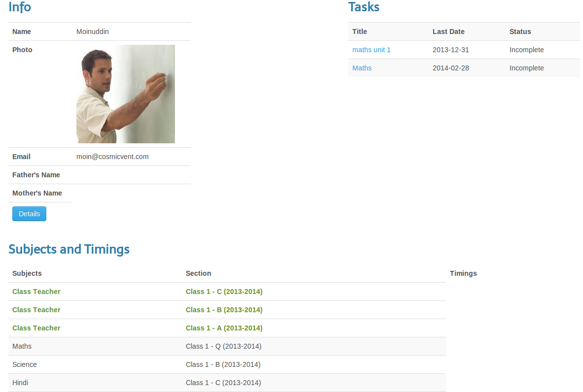Open the 'Maths' task link in Tasks
Image resolution: width=583 pixels, height=392 pixels.
click(362, 68)
